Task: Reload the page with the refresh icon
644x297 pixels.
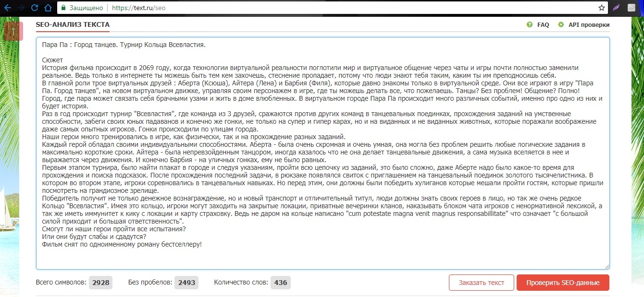Action: (35, 8)
